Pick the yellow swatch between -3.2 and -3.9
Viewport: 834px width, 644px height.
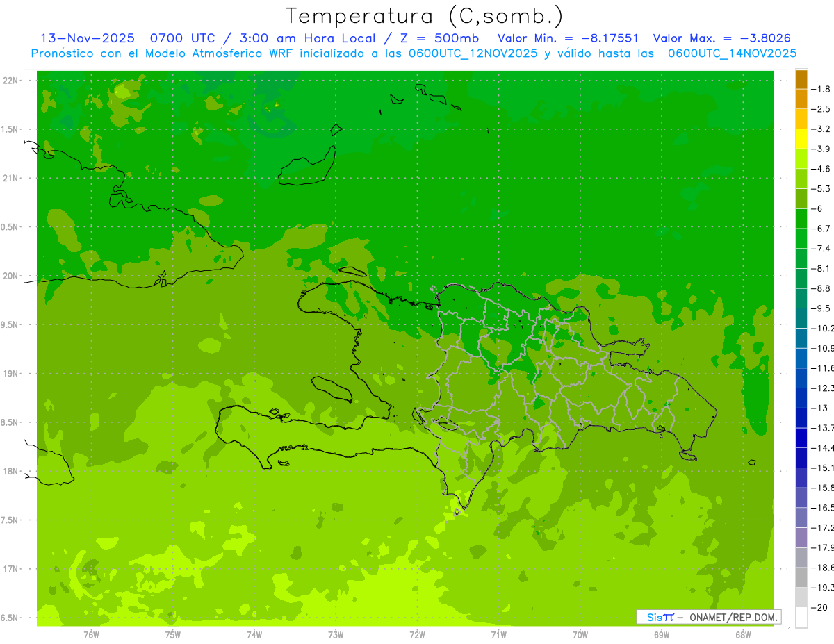801,139
